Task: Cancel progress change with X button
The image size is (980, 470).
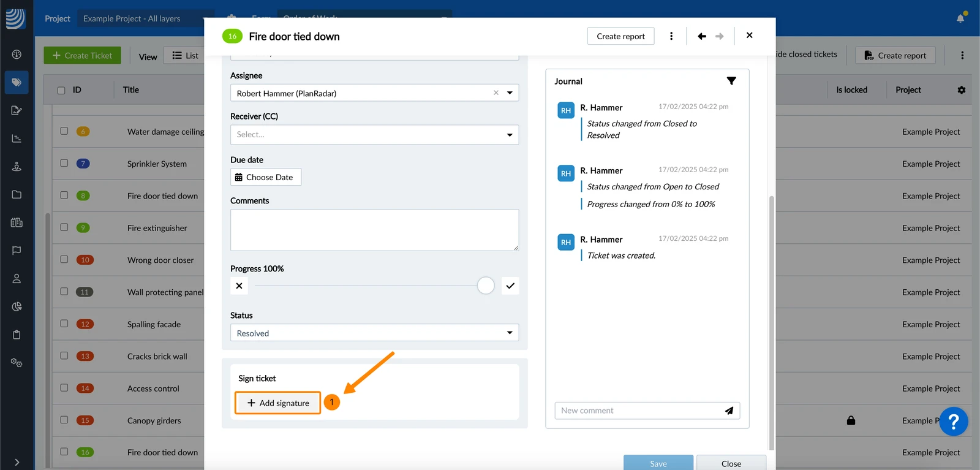Action: click(239, 286)
